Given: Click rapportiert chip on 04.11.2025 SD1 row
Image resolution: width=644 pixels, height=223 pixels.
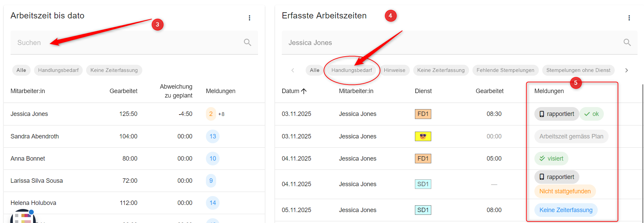Looking at the screenshot, I should [x=557, y=177].
